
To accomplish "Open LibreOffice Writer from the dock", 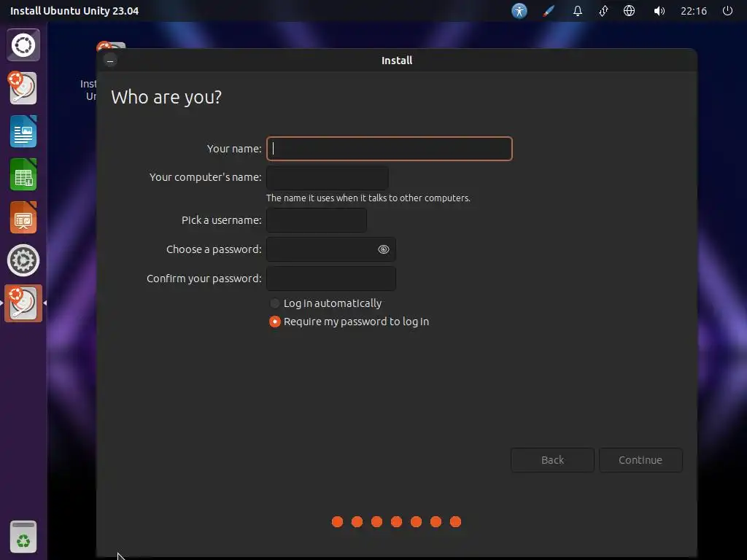I will click(x=23, y=131).
